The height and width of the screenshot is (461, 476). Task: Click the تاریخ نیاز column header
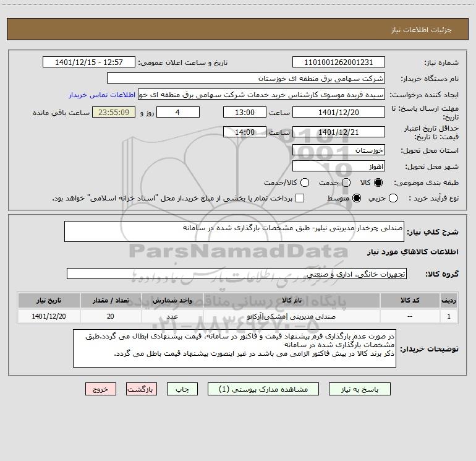tap(49, 301)
